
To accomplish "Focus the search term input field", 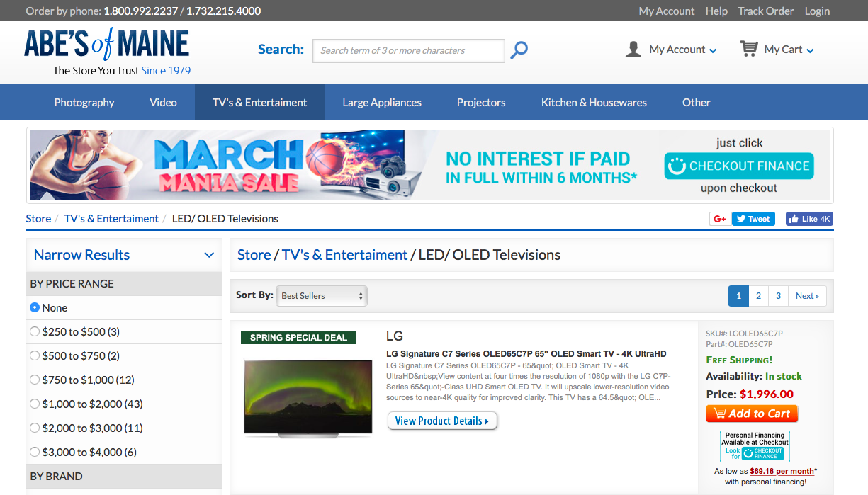I will coord(409,51).
